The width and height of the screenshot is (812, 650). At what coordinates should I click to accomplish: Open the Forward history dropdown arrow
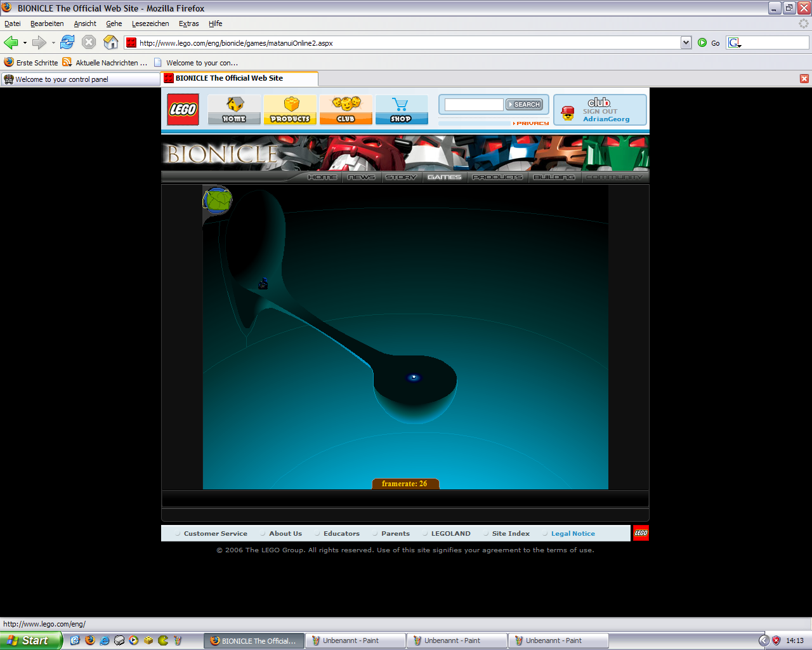53,43
